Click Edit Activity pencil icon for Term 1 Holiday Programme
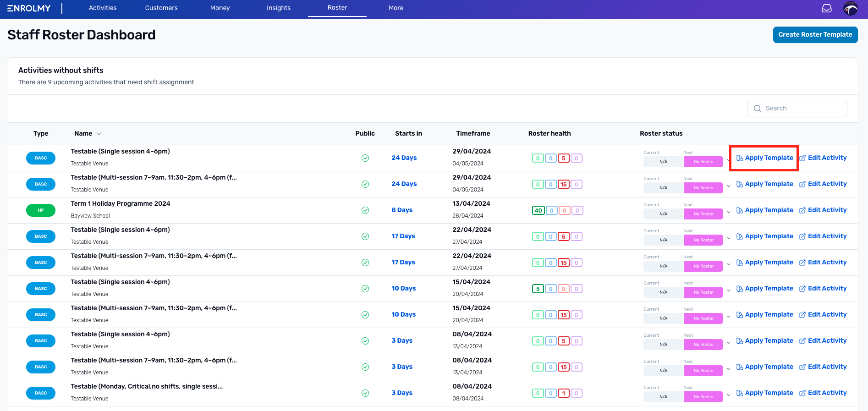Viewport: 868px width, 411px height. point(802,210)
